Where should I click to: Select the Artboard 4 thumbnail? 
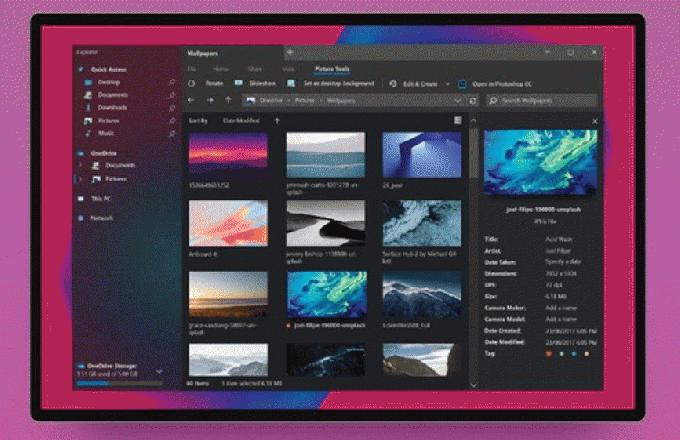(x=228, y=222)
